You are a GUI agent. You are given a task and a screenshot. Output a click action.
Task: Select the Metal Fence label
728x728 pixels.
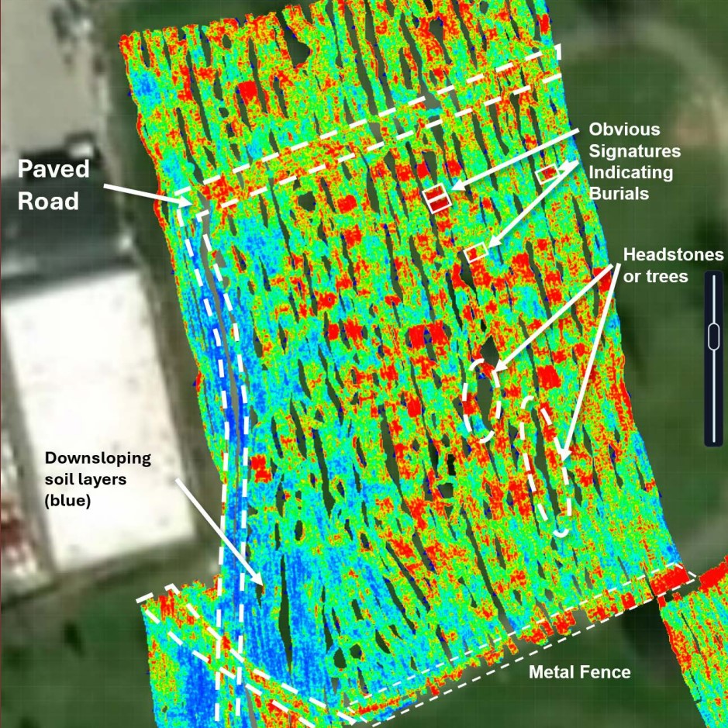(x=580, y=672)
